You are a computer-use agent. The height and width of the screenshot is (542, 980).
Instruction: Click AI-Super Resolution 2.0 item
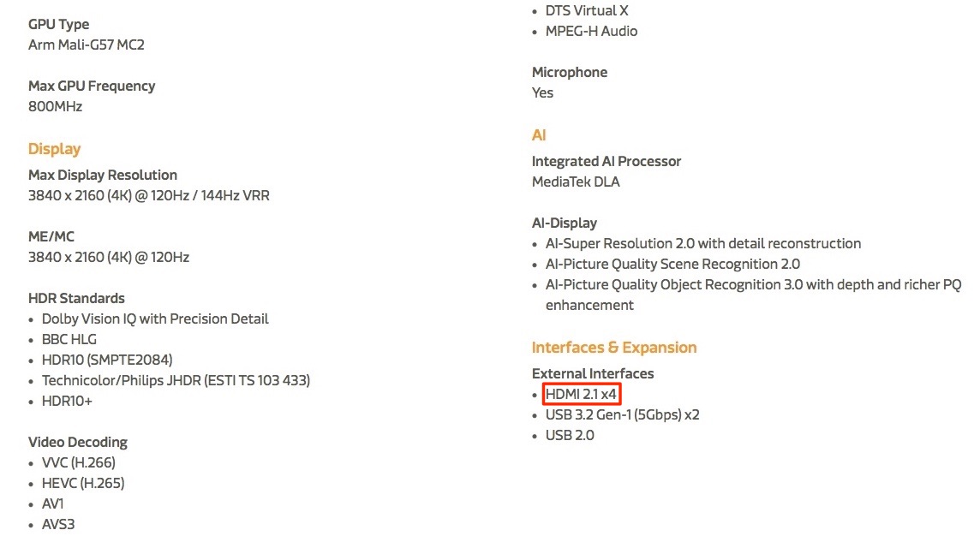pyautogui.click(x=703, y=243)
